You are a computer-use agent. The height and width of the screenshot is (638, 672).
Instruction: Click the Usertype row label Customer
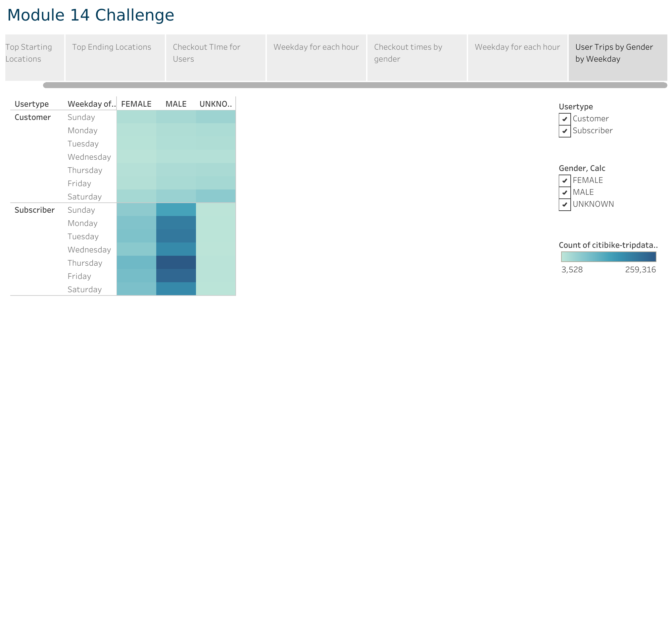pos(32,117)
